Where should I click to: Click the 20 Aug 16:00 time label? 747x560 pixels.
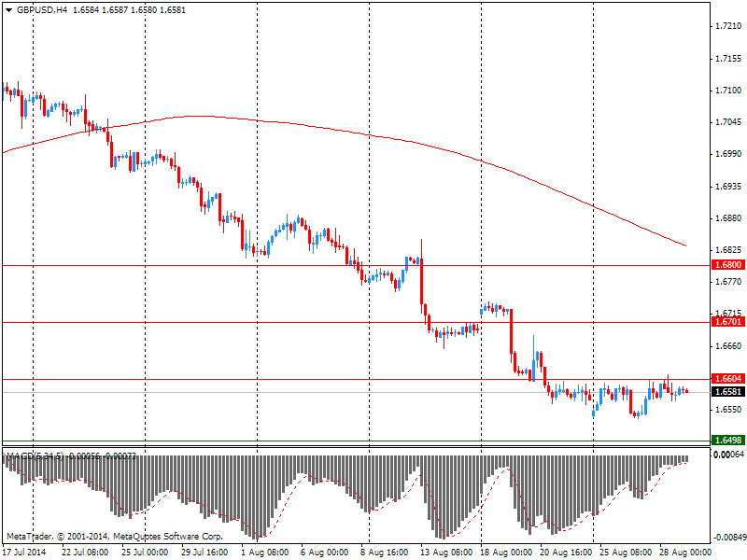click(567, 553)
